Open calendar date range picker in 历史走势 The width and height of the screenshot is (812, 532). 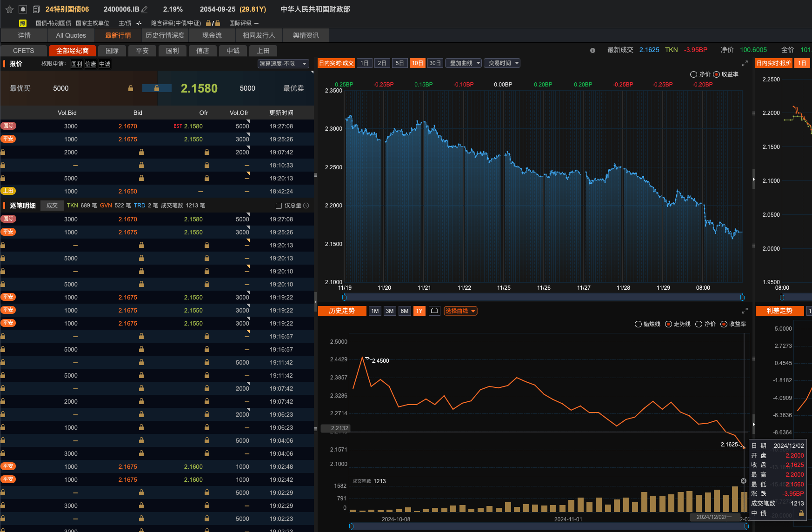coord(434,311)
